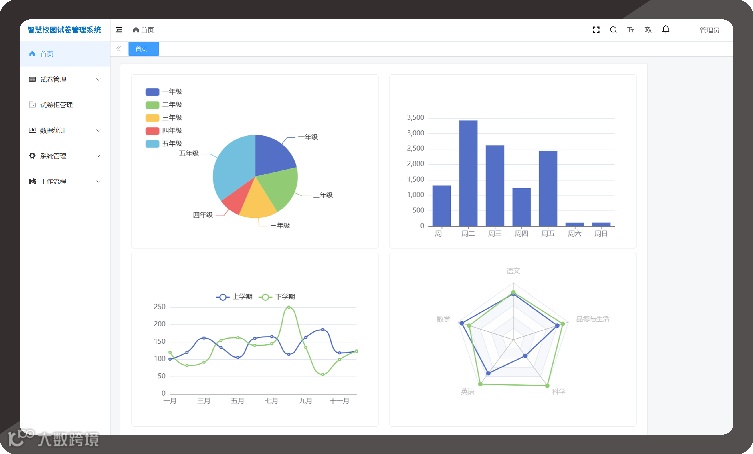
Task: Open the user name dropdown at top right
Action: tap(709, 30)
